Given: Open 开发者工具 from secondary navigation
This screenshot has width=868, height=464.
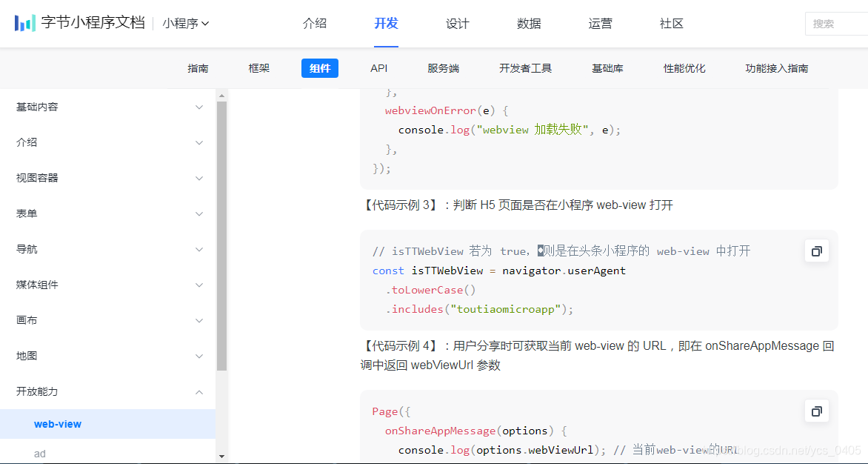Looking at the screenshot, I should (525, 67).
